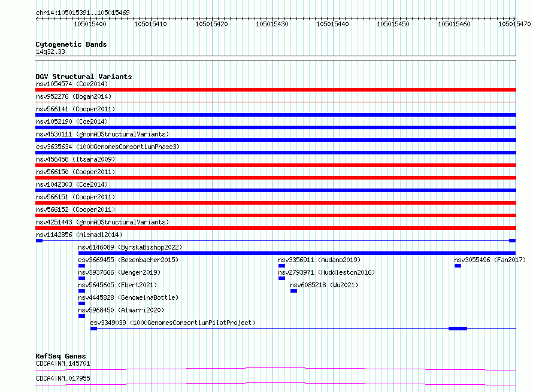Click the small blue block under nsv3937666
533x392 pixels.
81,278
